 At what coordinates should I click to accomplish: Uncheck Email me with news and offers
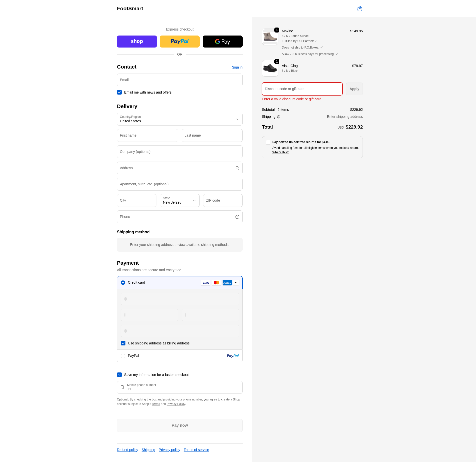[119, 92]
